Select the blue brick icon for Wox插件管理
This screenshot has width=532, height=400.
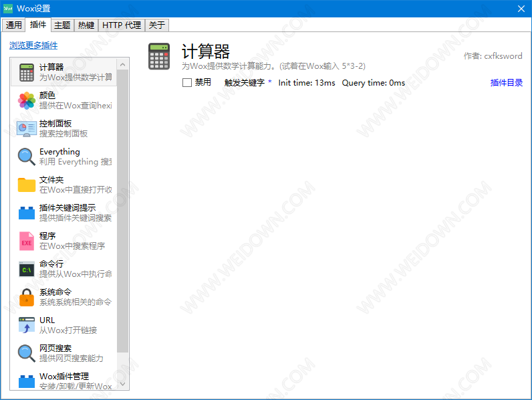coord(27,381)
